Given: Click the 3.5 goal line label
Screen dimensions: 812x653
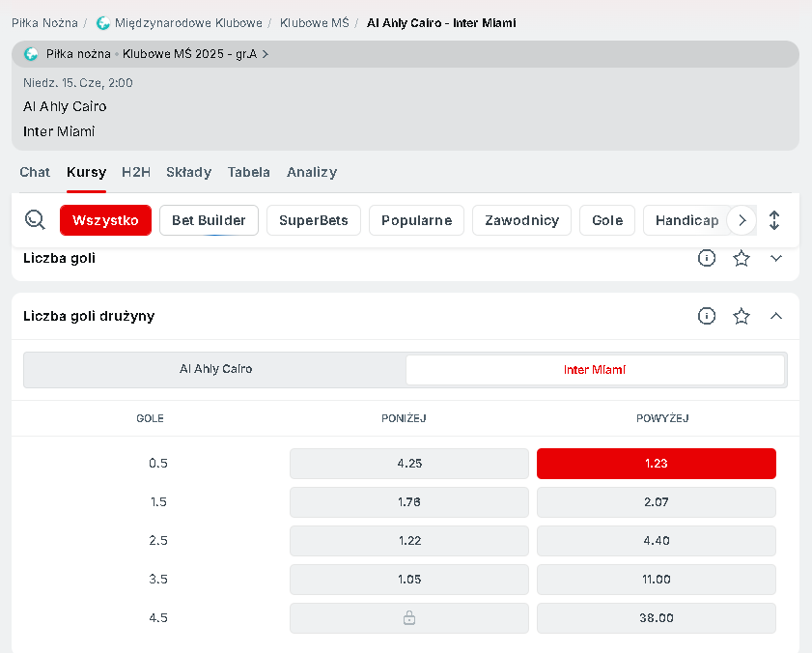Looking at the screenshot, I should coord(158,579).
